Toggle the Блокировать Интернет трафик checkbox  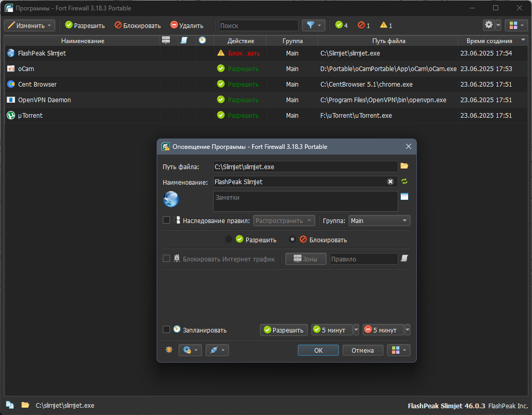[166, 258]
